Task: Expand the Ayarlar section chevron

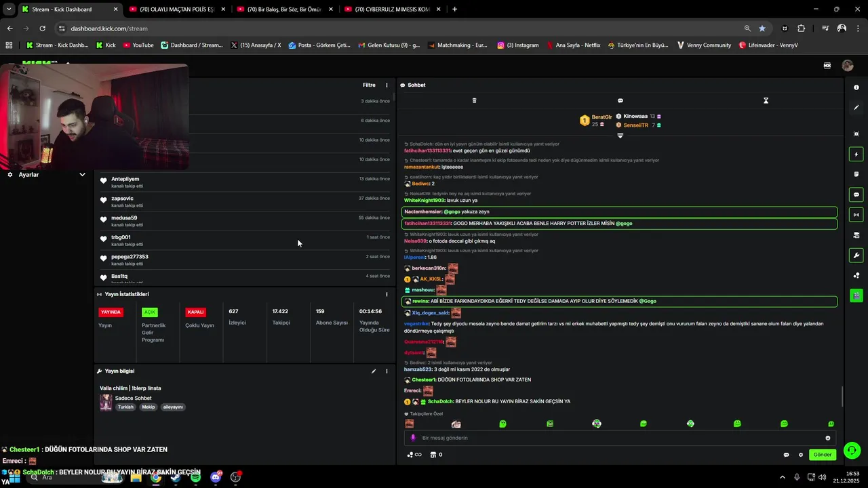Action: [x=82, y=175]
